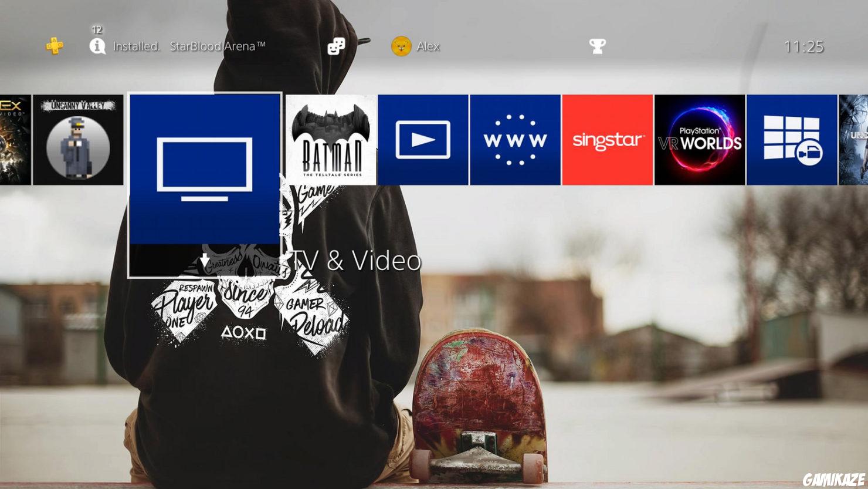Screen dimensions: 868x489
Task: Open the Capture Gallery
Action: [792, 138]
